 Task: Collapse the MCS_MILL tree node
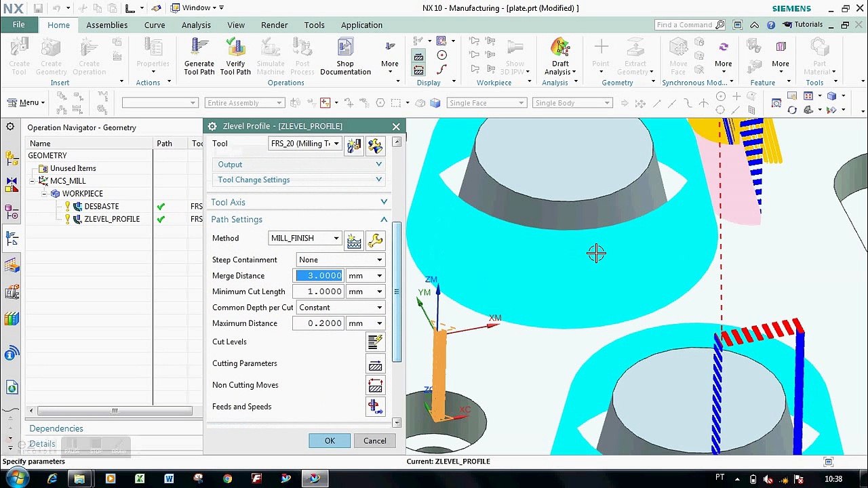tap(33, 181)
